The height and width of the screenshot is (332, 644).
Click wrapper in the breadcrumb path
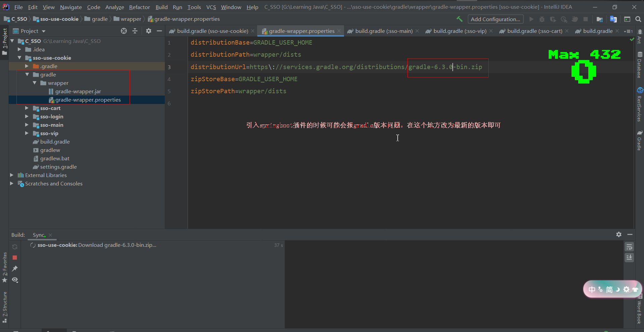[x=131, y=19]
